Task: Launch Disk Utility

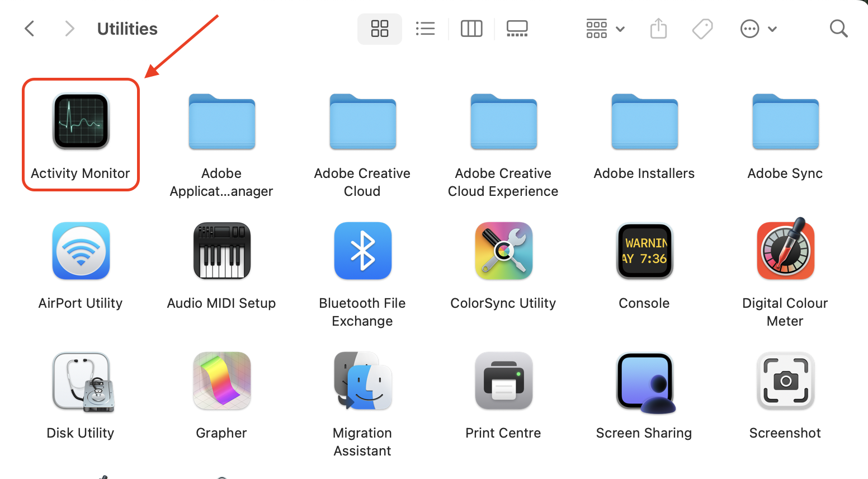Action: [x=81, y=381]
